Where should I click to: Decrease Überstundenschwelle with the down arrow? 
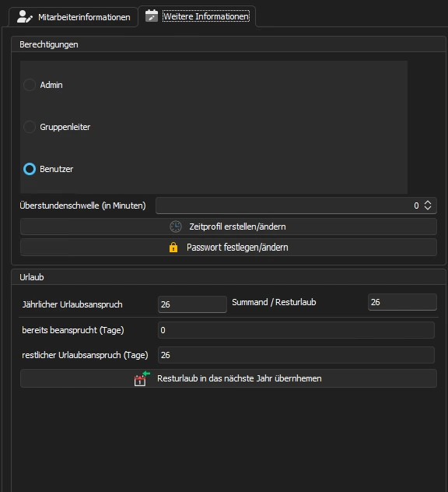[x=428, y=208]
